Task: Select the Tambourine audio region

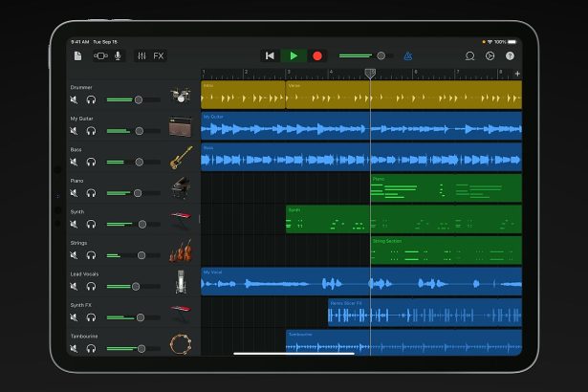Action: coord(403,343)
